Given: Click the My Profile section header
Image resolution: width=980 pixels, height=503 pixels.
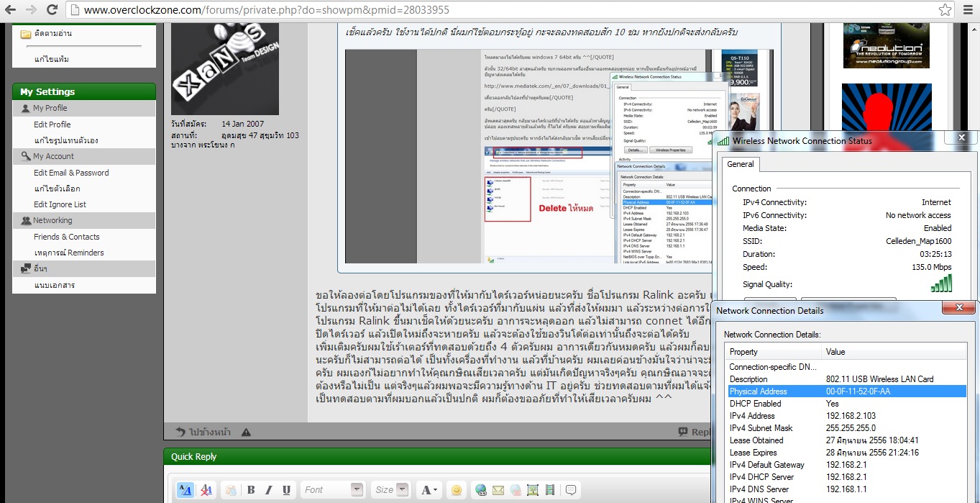Looking at the screenshot, I should click(x=84, y=108).
